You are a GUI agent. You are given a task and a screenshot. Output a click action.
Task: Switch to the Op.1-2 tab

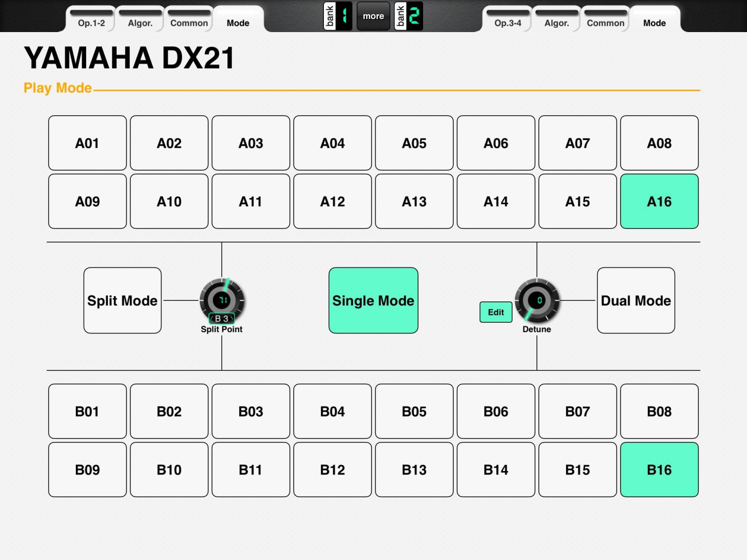click(91, 19)
